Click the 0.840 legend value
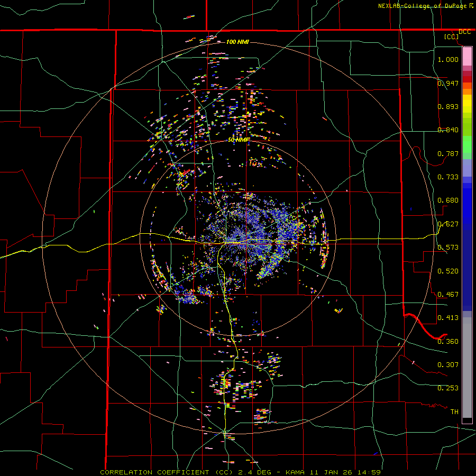The width and height of the screenshot is (476, 476). click(448, 130)
